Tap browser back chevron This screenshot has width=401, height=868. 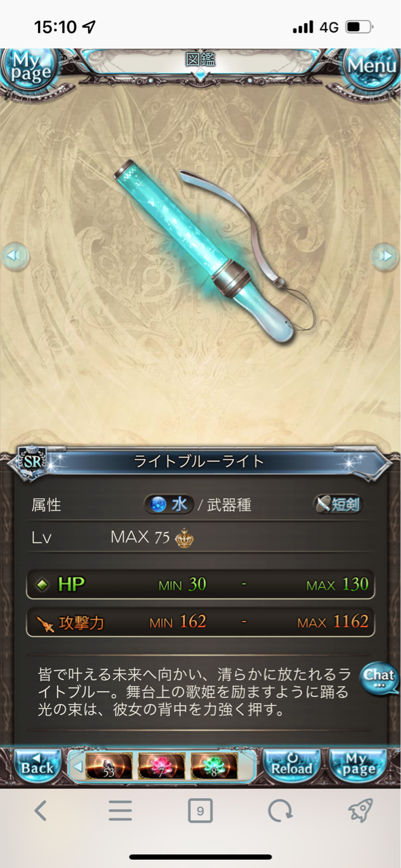(x=41, y=810)
